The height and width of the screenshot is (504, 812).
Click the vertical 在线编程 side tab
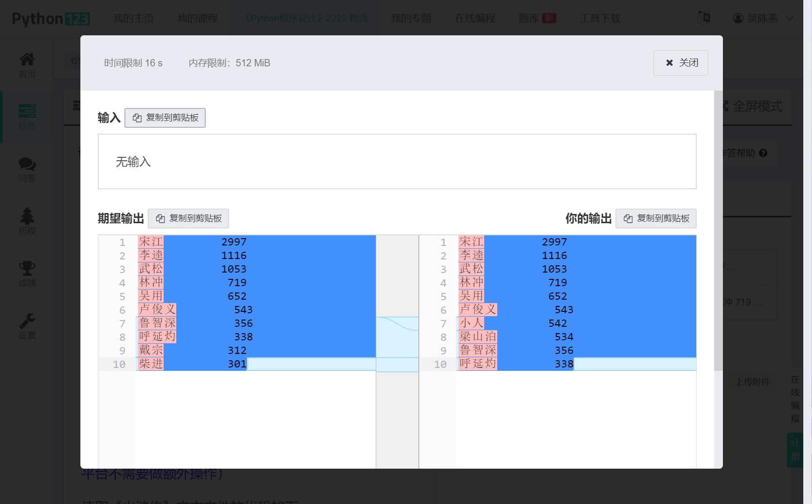[795, 399]
